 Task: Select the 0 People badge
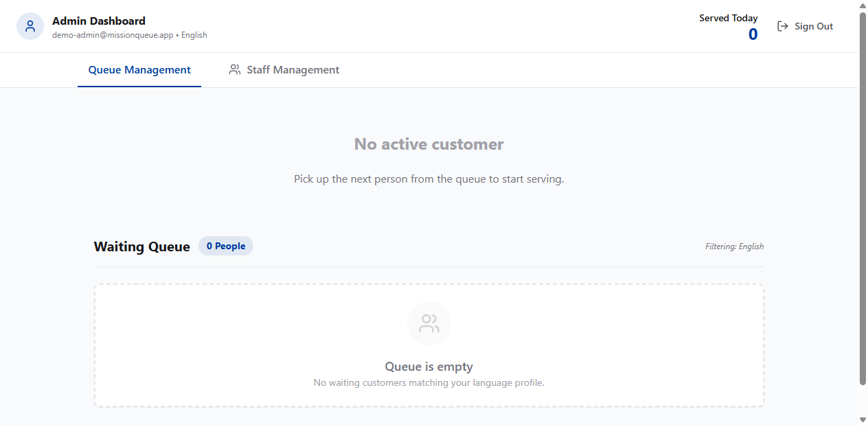pyautogui.click(x=226, y=246)
